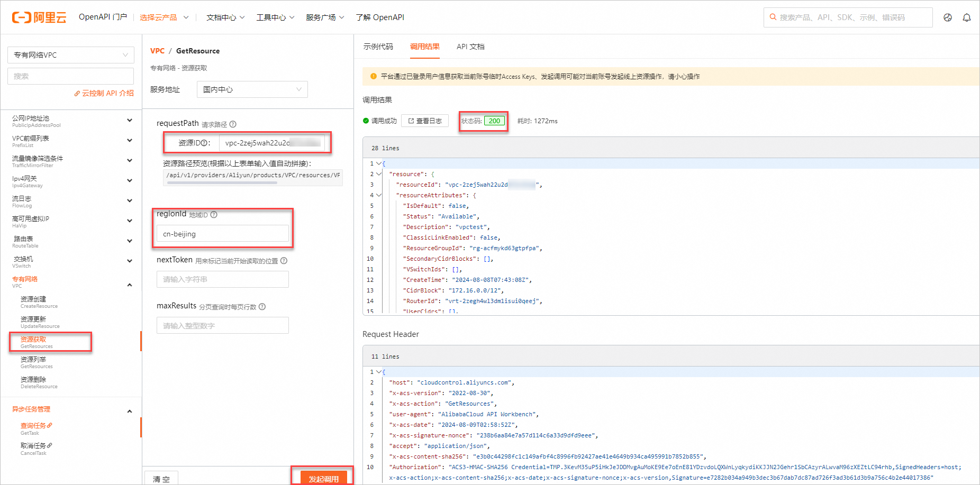Collapse the 专有网络 VPC section

point(130,285)
